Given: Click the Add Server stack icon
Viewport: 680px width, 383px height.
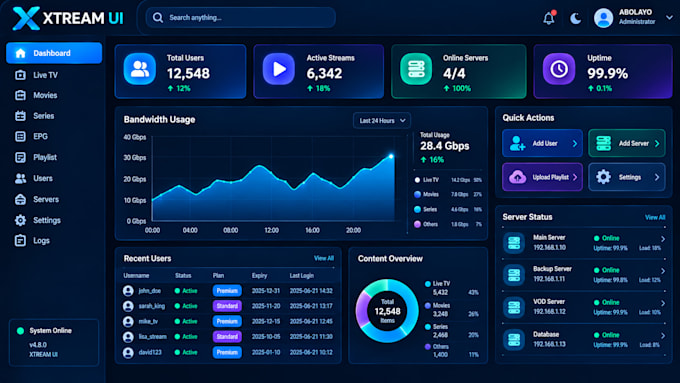Looking at the screenshot, I should [603, 143].
